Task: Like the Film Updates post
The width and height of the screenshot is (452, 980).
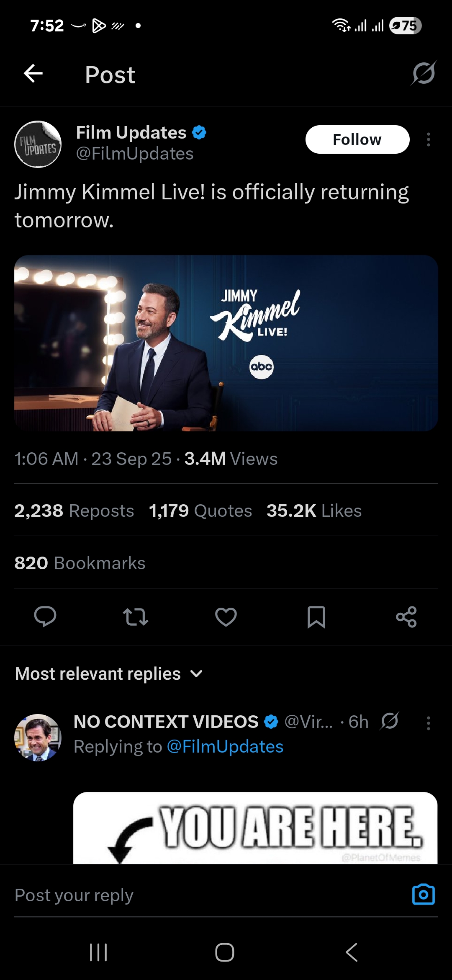Action: pos(226,616)
